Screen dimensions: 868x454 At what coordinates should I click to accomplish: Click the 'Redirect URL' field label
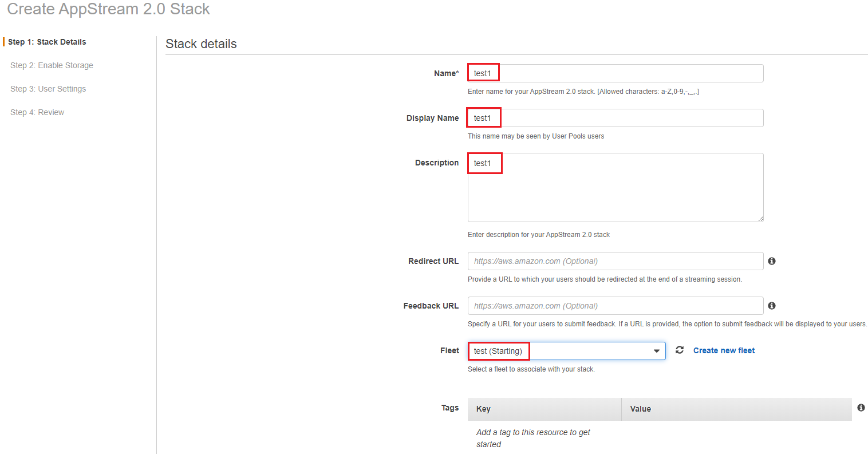[433, 261]
